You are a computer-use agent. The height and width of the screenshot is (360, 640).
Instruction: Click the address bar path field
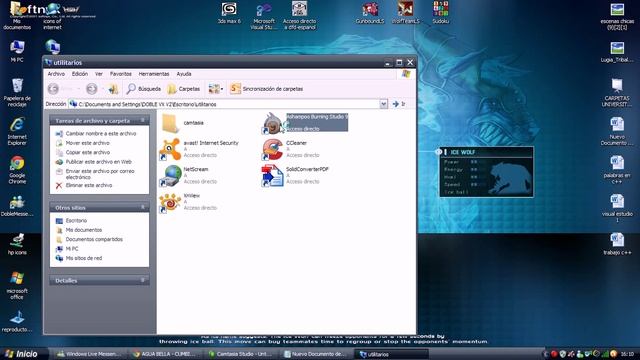[x=224, y=104]
